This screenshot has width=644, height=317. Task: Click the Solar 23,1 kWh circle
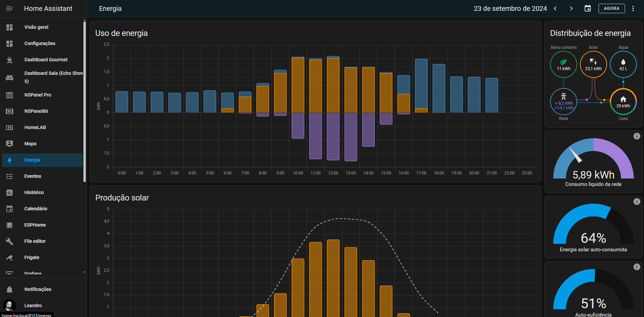(x=593, y=64)
